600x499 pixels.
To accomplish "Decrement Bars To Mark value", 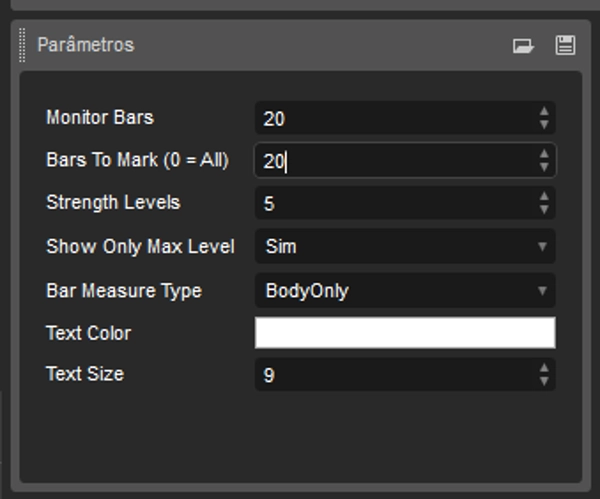I will 544,167.
